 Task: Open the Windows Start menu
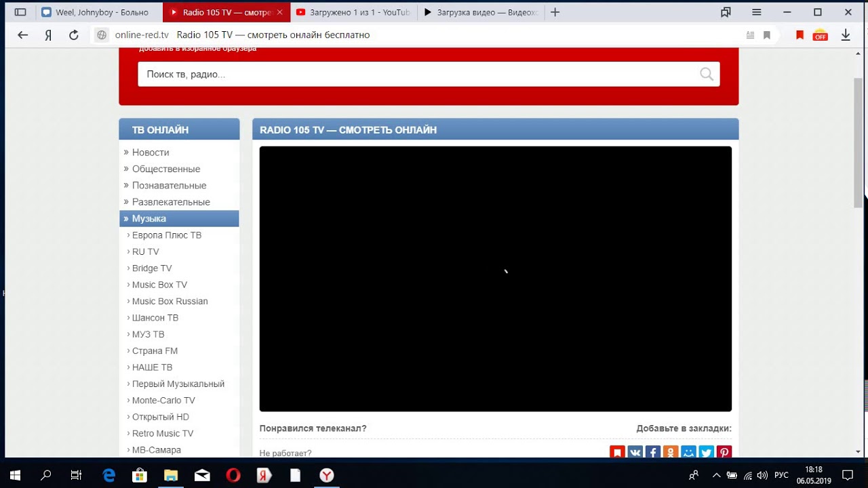15,475
